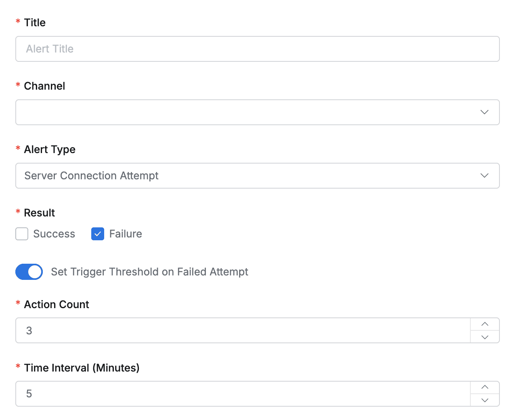Disable the trigger threshold toggle switch

29,272
